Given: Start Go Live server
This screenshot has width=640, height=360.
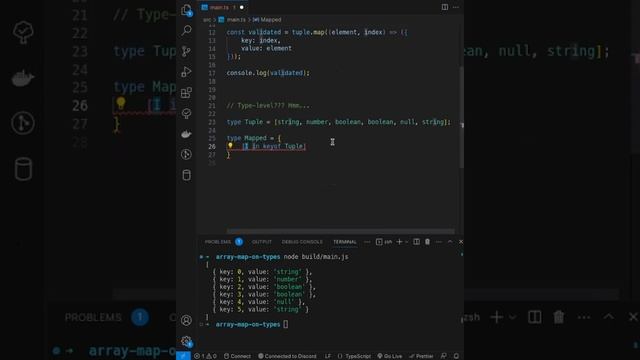Looking at the screenshot, I should pyautogui.click(x=390, y=356).
